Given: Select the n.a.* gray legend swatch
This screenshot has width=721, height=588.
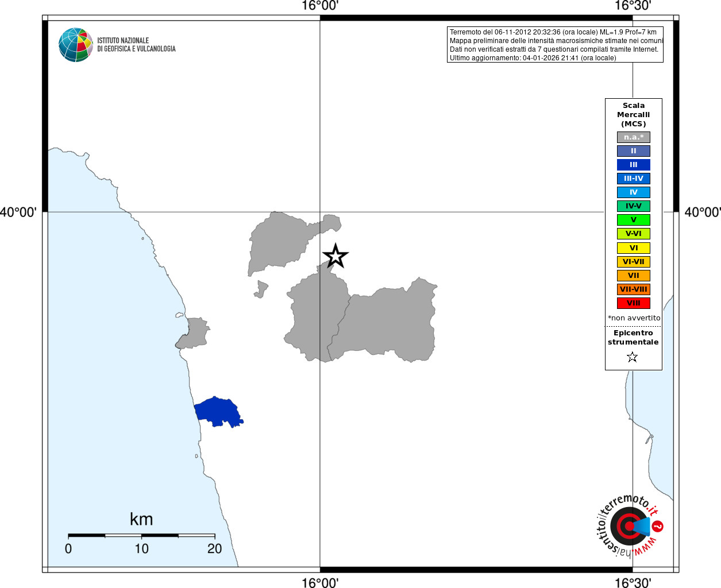Looking at the screenshot, I should 633,137.
